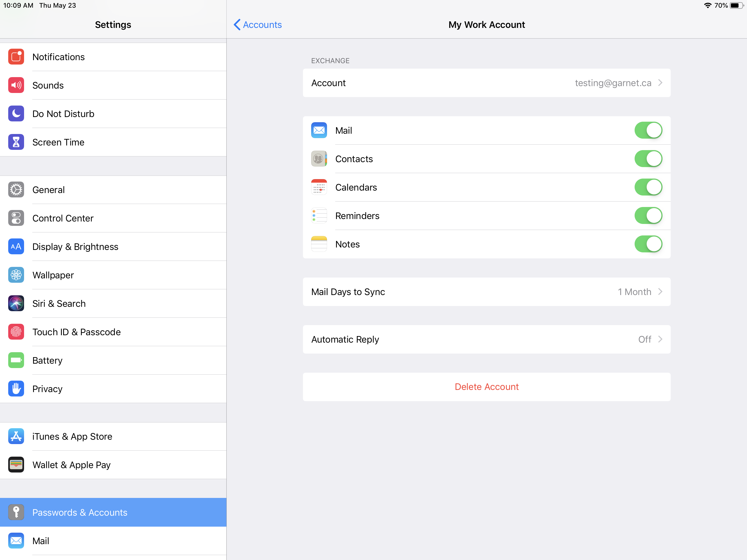Tap the Control Center switches icon
The image size is (747, 560).
pos(16,218)
